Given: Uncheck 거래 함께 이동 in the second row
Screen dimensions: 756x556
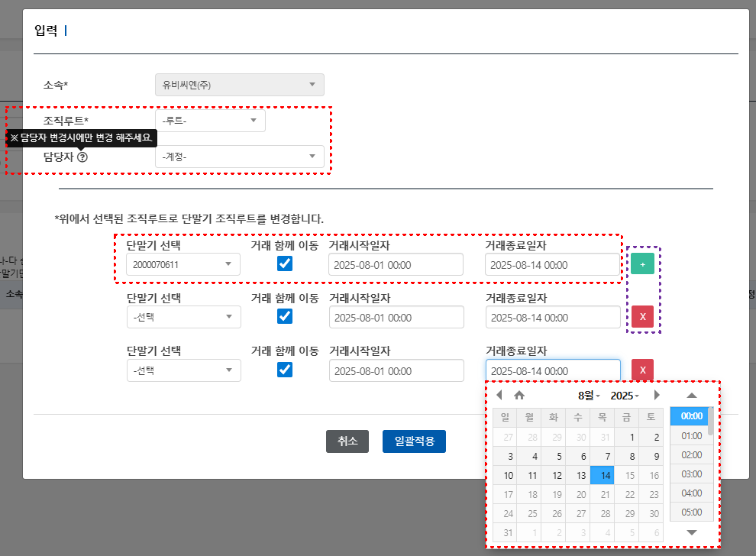Looking at the screenshot, I should pyautogui.click(x=286, y=316).
